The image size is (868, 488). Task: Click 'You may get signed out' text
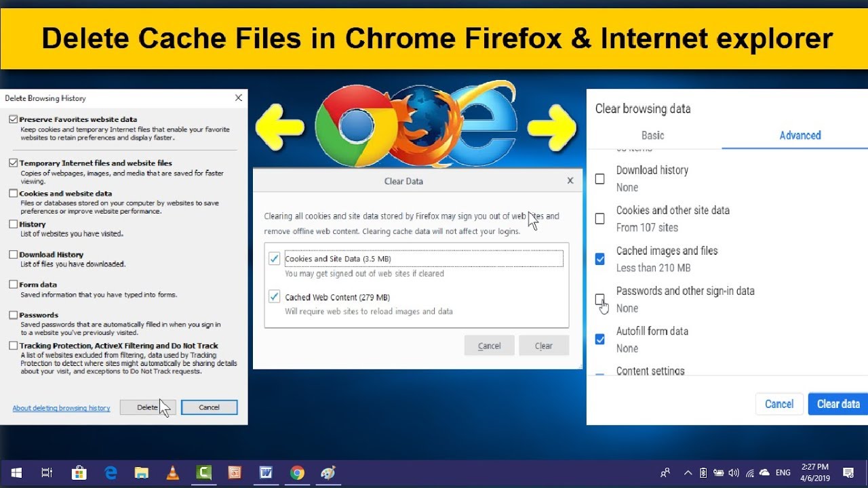pyautogui.click(x=365, y=274)
